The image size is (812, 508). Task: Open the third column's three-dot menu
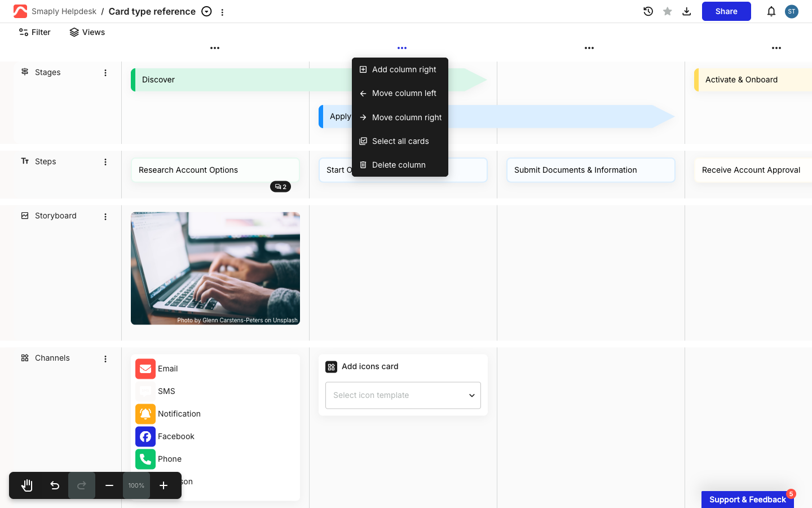coord(589,48)
